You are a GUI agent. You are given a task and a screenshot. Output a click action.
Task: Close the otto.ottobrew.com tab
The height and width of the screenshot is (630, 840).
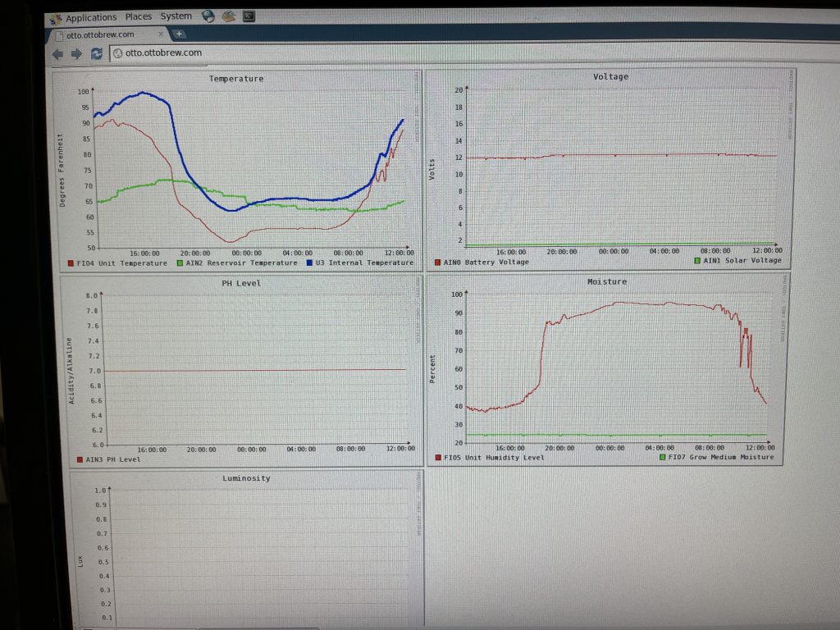tap(162, 35)
